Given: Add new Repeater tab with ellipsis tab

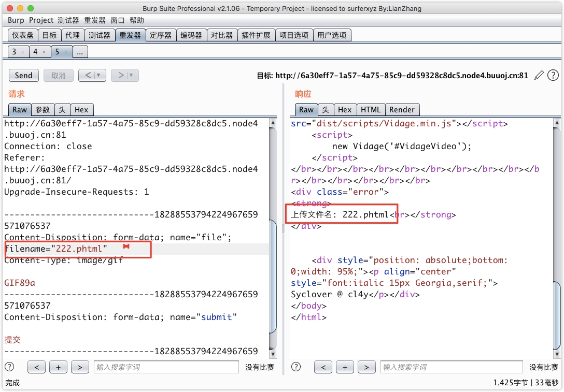Looking at the screenshot, I should coord(80,52).
